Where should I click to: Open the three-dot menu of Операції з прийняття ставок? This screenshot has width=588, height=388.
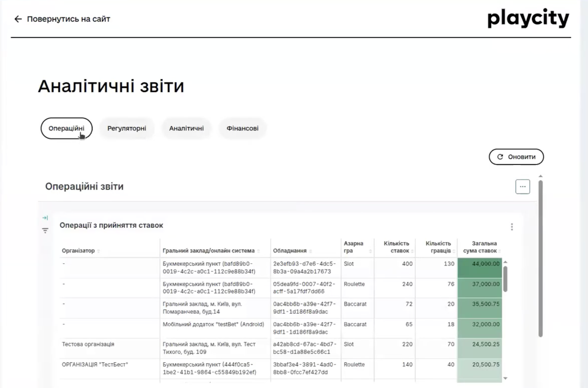(511, 227)
